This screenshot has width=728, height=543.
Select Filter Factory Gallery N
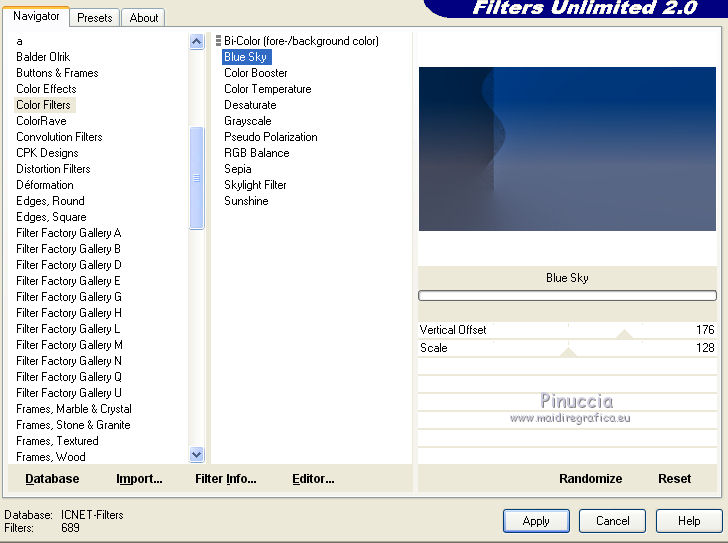coord(69,361)
